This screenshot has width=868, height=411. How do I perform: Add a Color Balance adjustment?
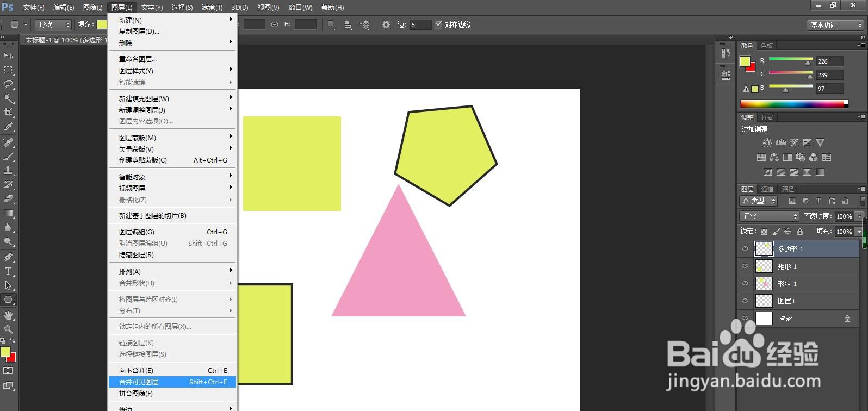pos(774,158)
